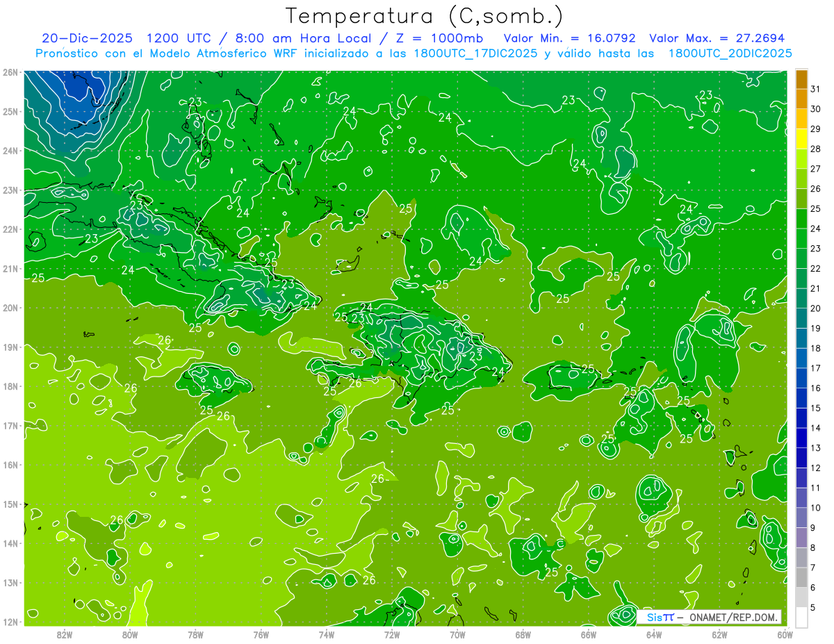Click the 15N latitude axis label
Image resolution: width=834 pixels, height=644 pixels.
pyautogui.click(x=10, y=504)
